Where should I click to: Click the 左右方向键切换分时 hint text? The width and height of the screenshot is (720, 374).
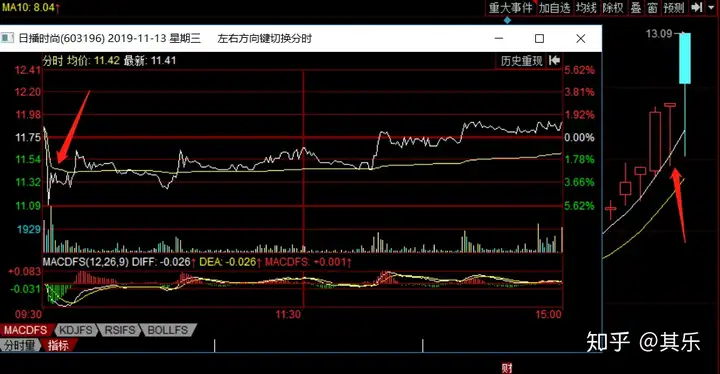(265, 38)
